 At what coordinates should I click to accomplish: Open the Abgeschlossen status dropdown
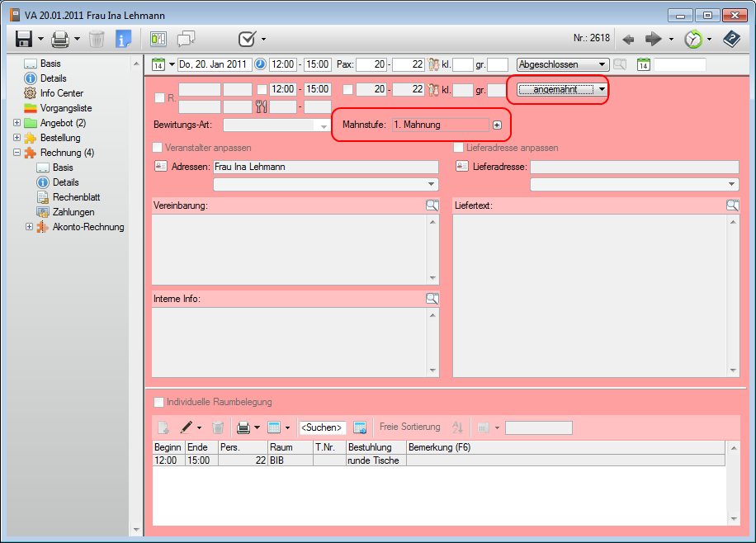pos(602,64)
